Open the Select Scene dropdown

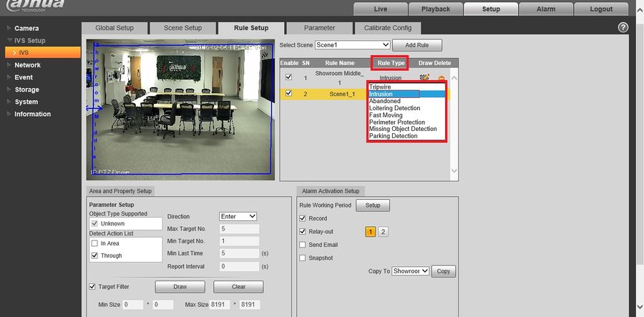[x=353, y=45]
